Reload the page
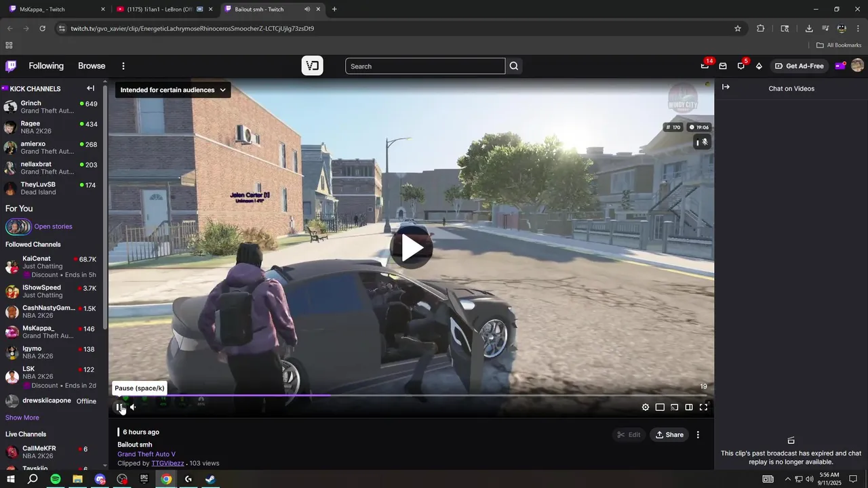Screen dimensions: 868x488 pos(42,28)
